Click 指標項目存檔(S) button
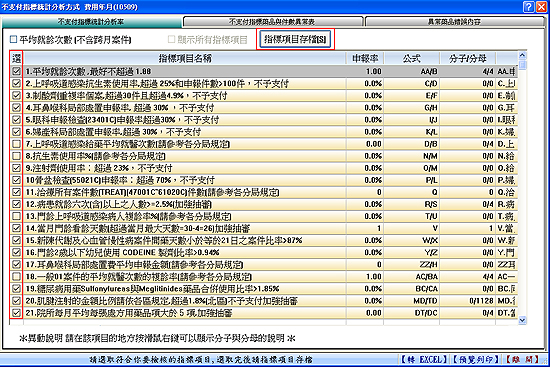Screen dimensions: 550x367 [x=295, y=39]
